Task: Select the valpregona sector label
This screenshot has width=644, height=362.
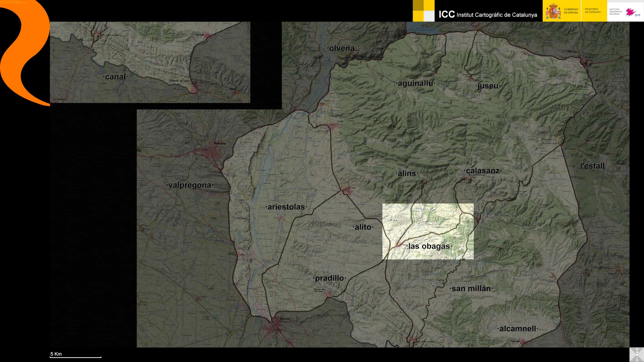Action: coord(189,185)
